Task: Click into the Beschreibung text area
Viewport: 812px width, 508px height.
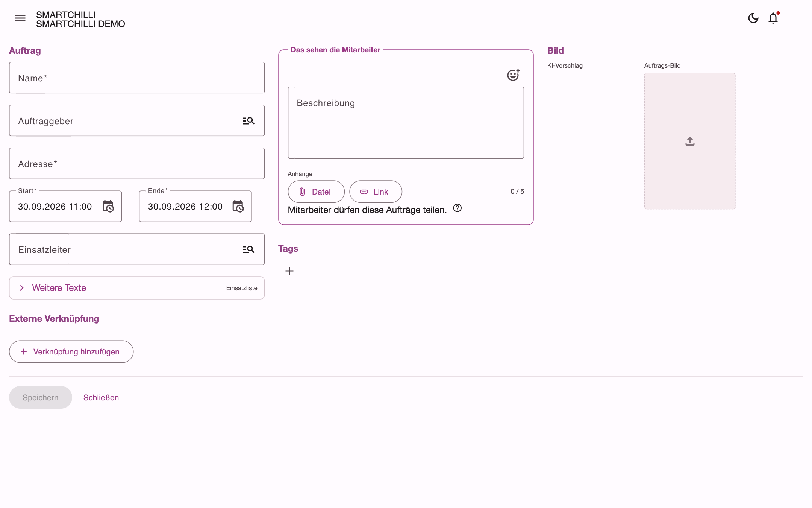Action: point(406,123)
